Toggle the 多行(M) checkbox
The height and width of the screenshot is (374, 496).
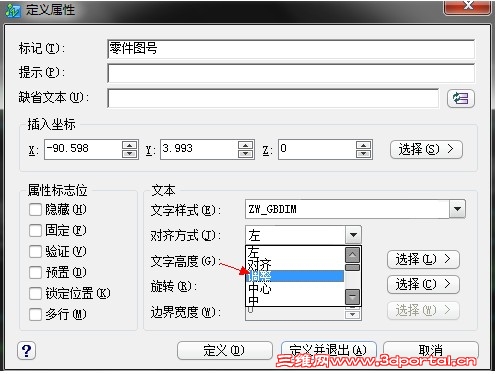(x=35, y=314)
